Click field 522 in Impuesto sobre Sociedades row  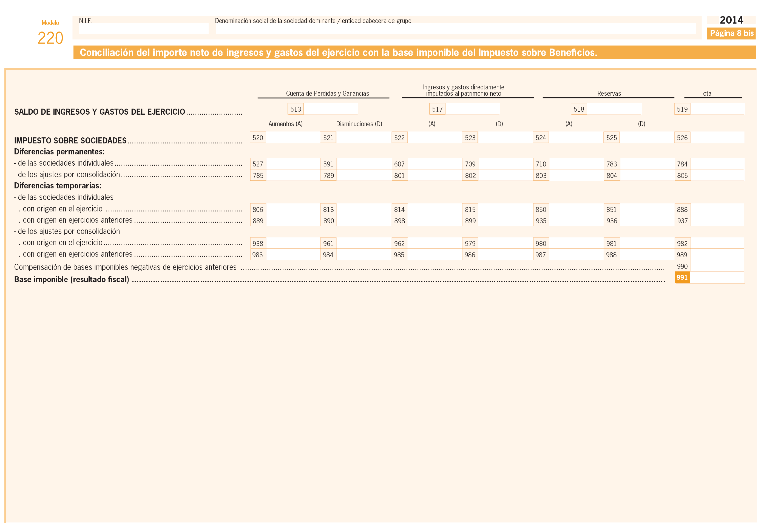point(435,138)
